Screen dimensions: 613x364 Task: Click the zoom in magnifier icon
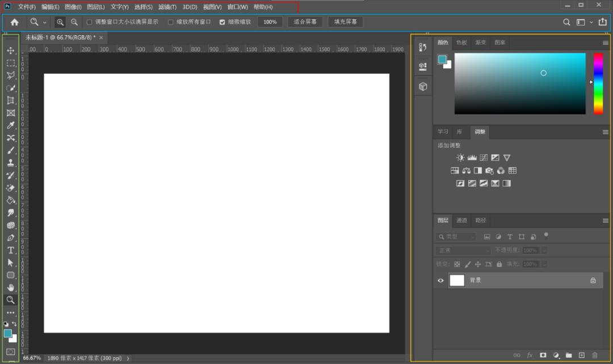coord(60,22)
